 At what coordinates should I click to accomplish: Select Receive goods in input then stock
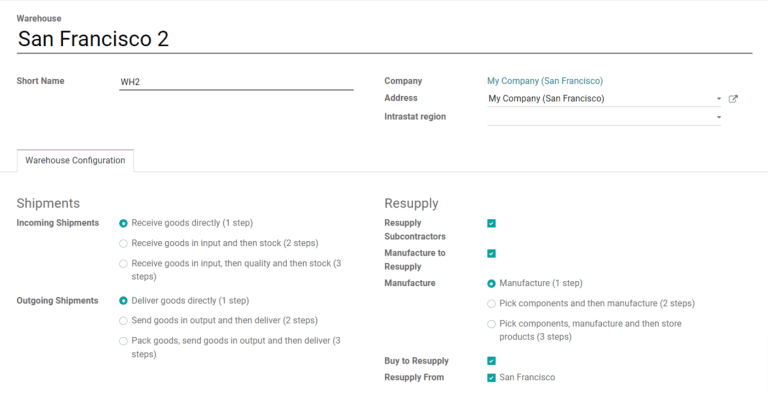[x=123, y=243]
